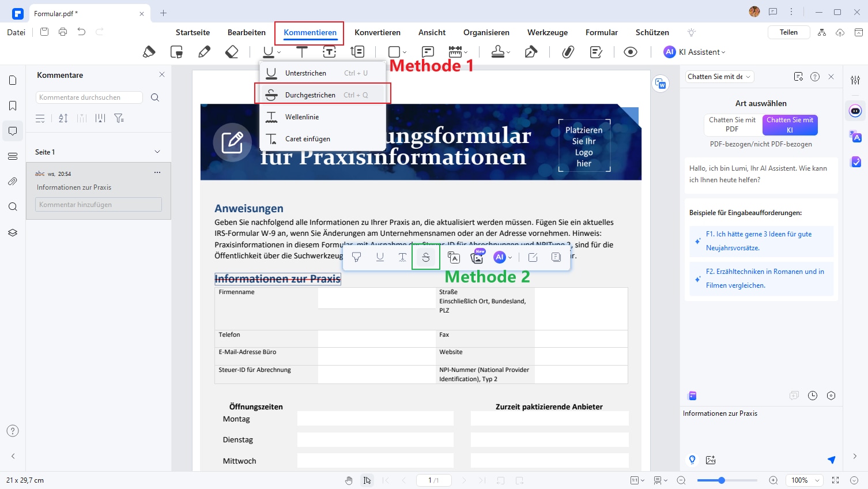
Task: Choose Wellenlinie from the dropdown menu
Action: click(x=323, y=117)
